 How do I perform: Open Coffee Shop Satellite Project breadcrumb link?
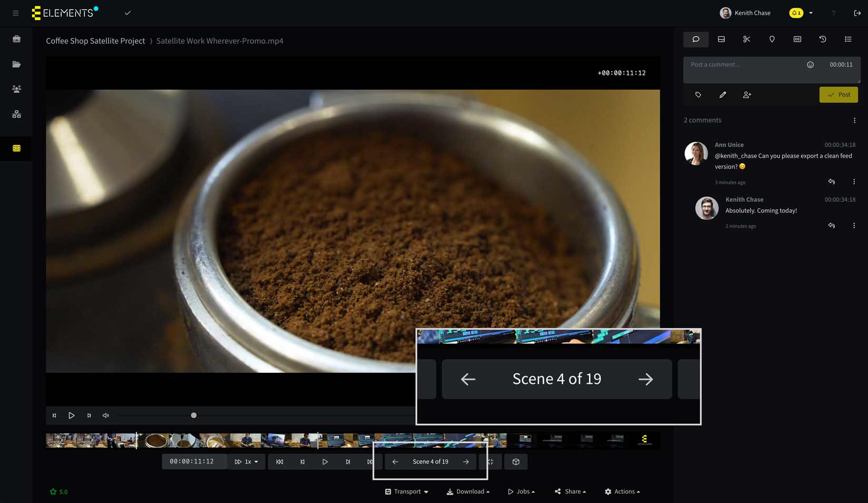95,41
